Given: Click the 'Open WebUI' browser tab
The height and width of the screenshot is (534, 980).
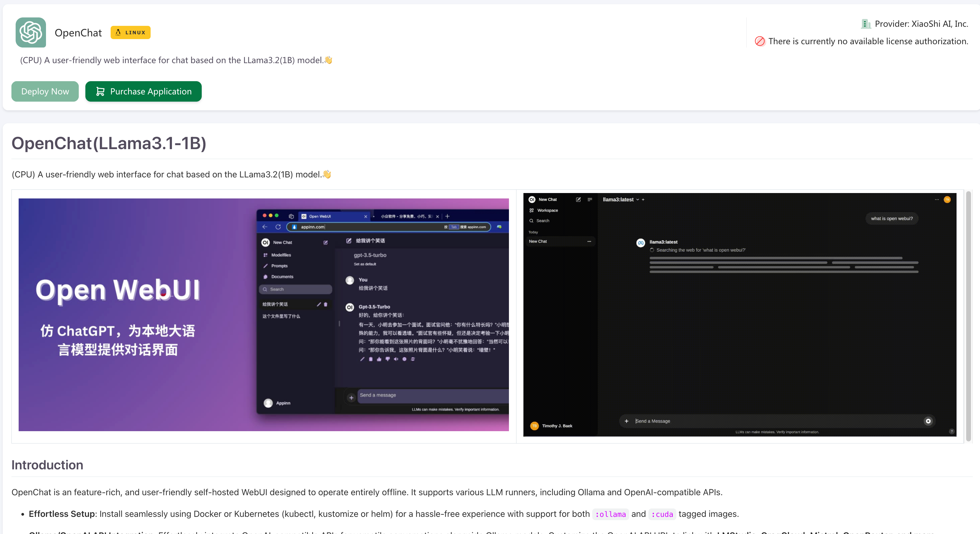Looking at the screenshot, I should 334,216.
